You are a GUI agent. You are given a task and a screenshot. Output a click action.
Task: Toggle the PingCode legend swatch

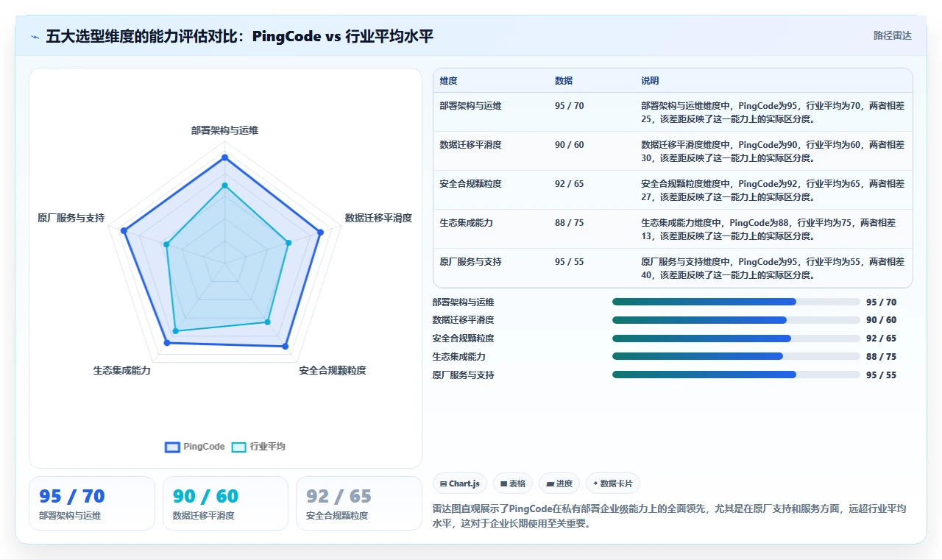(172, 447)
